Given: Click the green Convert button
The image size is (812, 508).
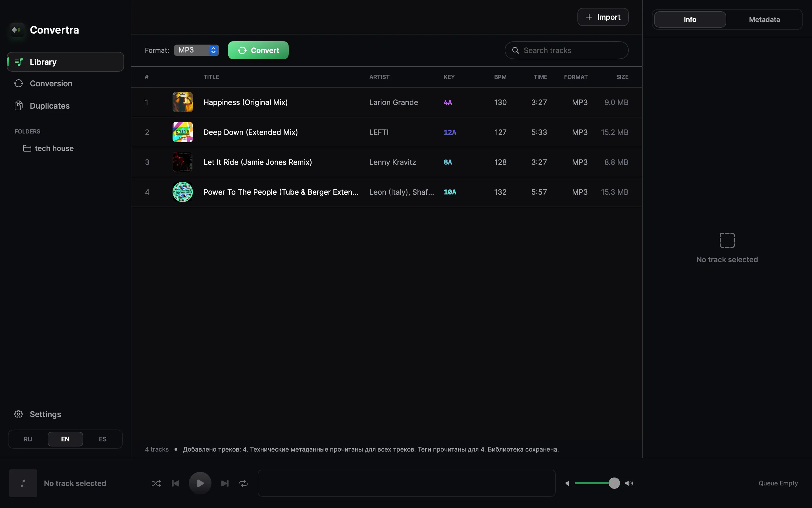Looking at the screenshot, I should [258, 50].
